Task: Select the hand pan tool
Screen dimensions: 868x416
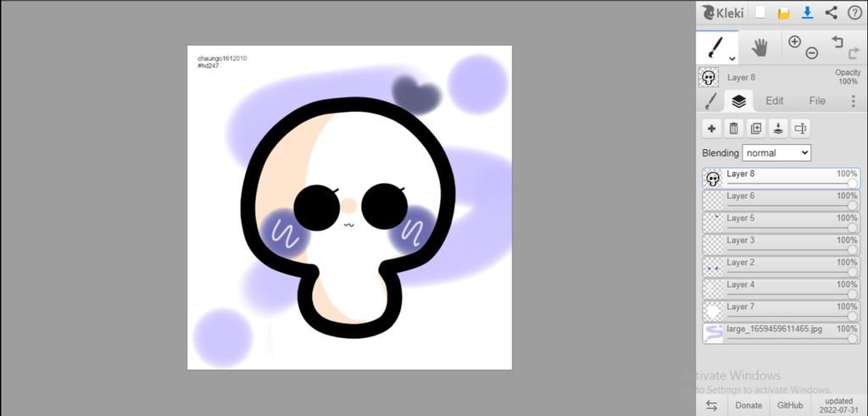Action: point(759,47)
